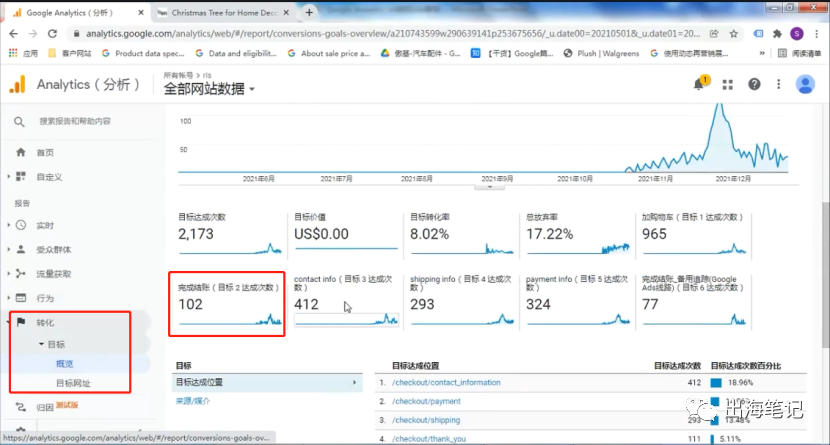
Task: Click the 完成结账 102 metric card
Action: pyautogui.click(x=227, y=304)
